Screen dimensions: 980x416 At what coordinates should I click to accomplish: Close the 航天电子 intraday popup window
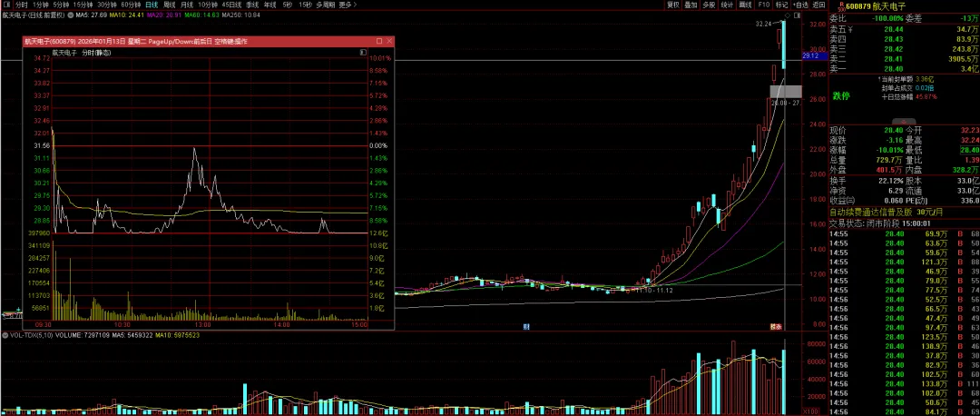[x=387, y=41]
